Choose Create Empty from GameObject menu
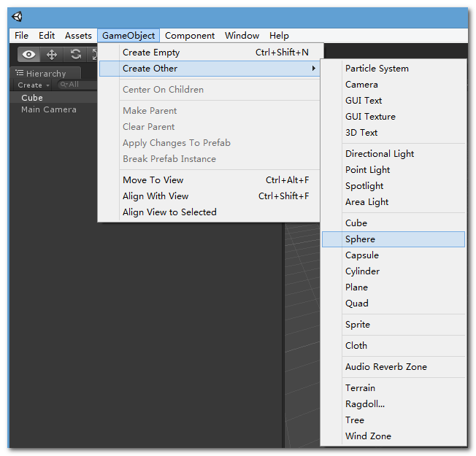Viewport: 476px width, 456px height. (x=210, y=53)
